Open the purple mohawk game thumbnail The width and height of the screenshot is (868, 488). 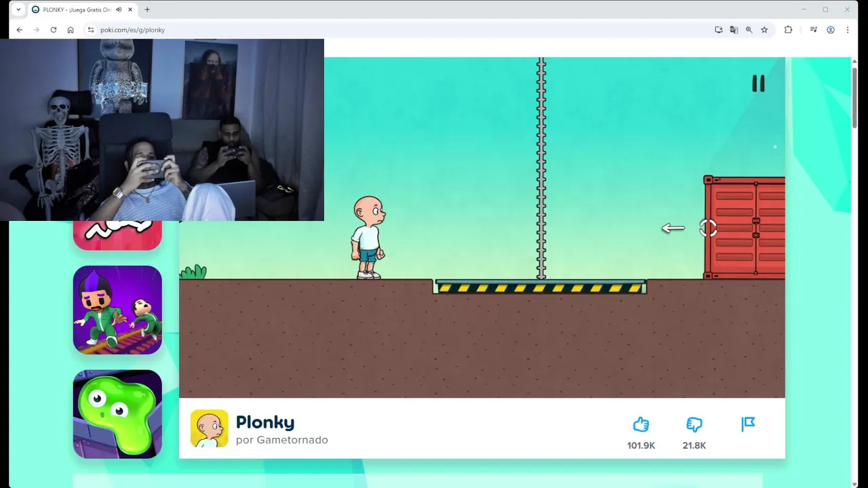[x=117, y=310]
